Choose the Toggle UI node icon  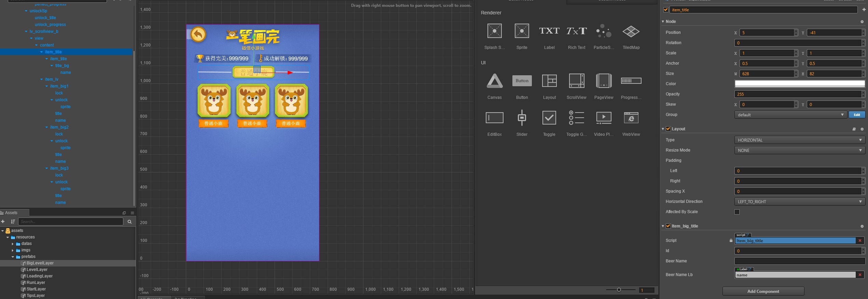pos(549,118)
